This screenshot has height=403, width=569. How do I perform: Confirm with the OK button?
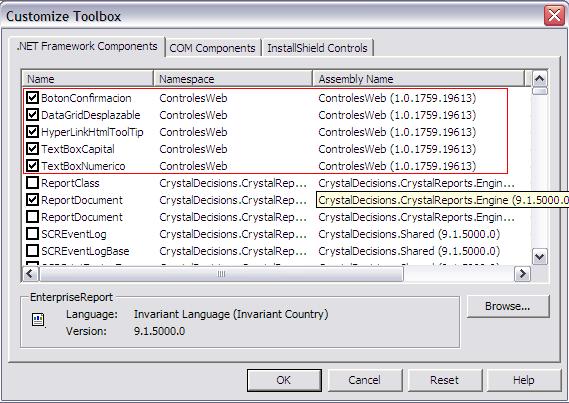pyautogui.click(x=284, y=380)
